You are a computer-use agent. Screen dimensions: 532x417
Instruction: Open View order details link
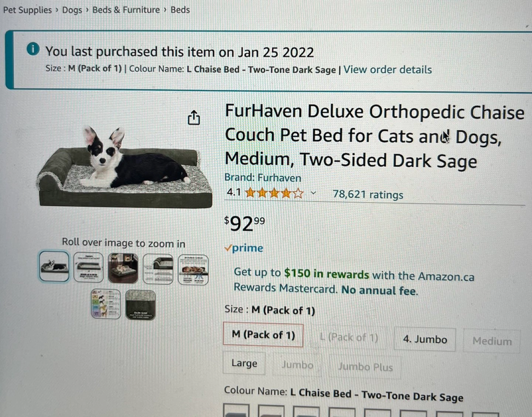[x=388, y=69]
